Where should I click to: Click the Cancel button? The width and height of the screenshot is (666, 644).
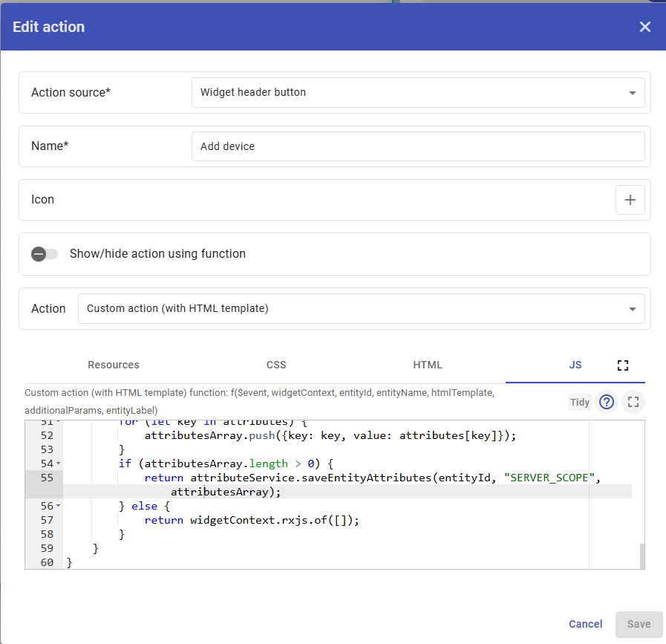585,624
